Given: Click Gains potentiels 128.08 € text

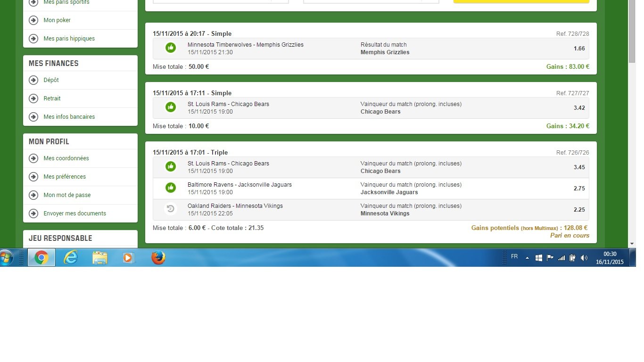Looking at the screenshot, I should pos(529,228).
